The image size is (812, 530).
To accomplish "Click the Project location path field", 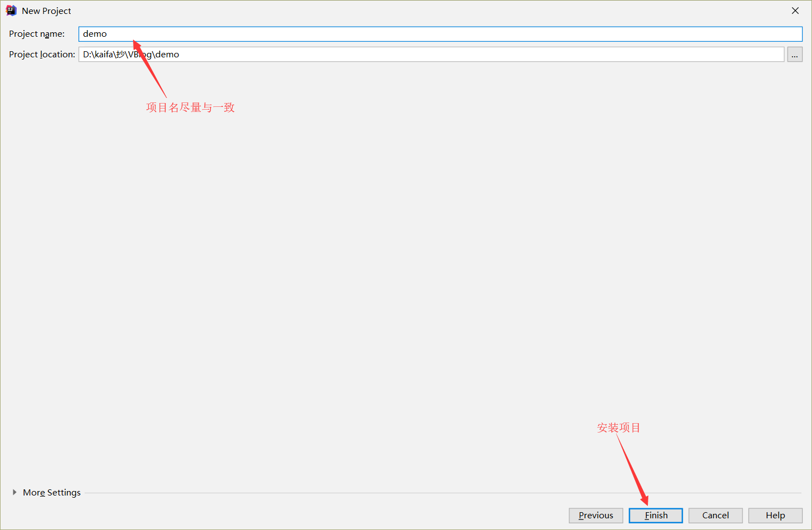I will tap(431, 55).
